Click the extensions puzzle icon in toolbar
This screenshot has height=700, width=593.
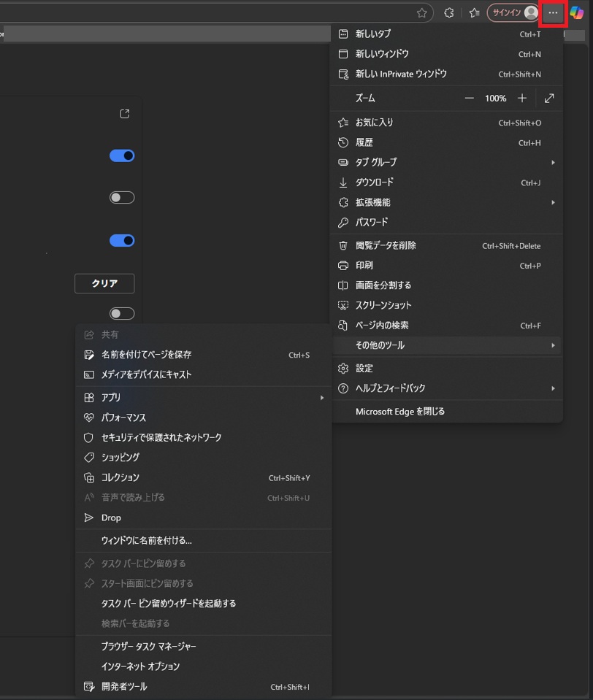point(449,13)
